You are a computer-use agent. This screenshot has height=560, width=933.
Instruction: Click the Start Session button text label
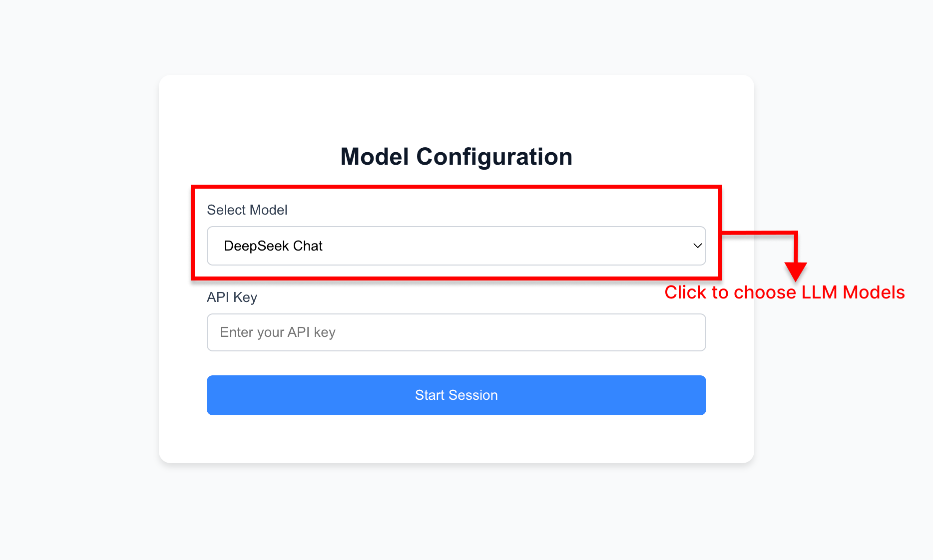click(456, 395)
